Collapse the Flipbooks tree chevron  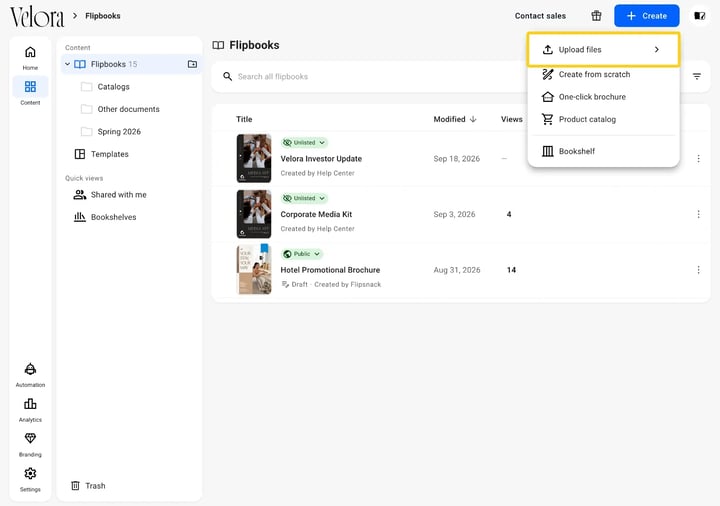[68, 64]
